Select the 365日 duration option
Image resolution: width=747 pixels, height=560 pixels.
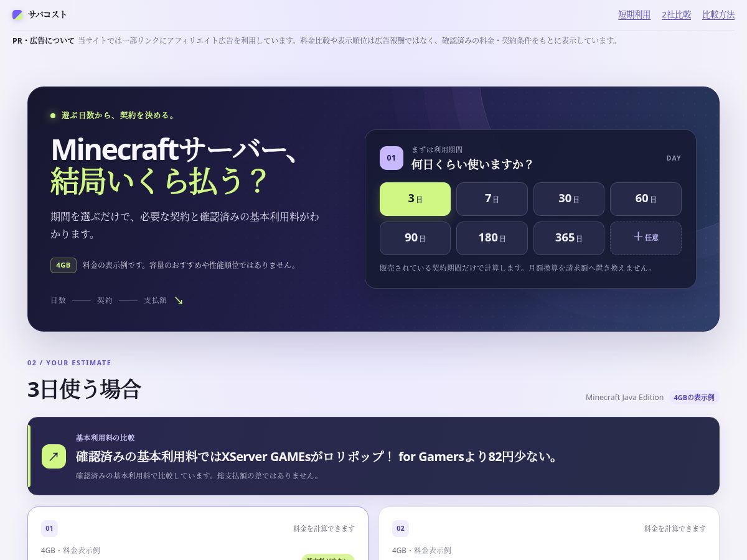(x=569, y=238)
